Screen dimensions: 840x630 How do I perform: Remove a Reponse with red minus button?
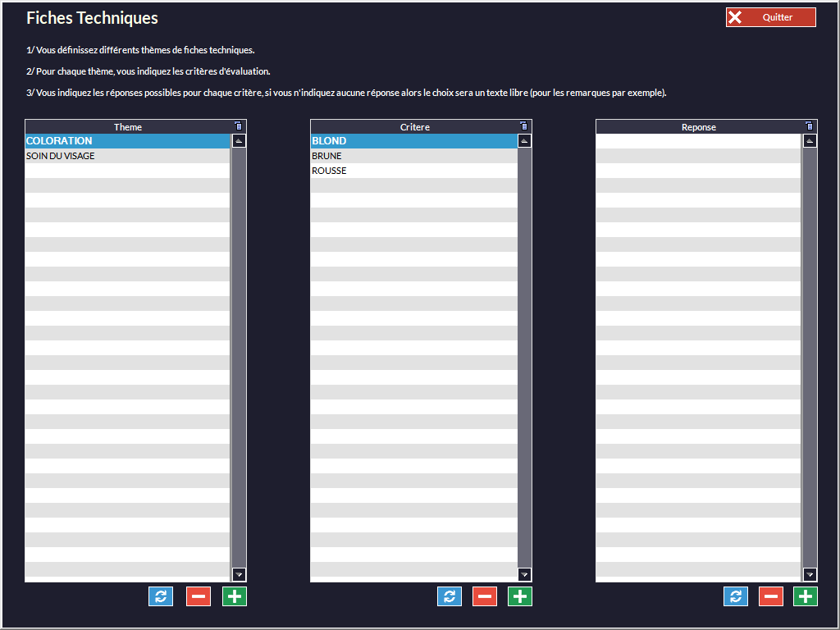click(770, 596)
